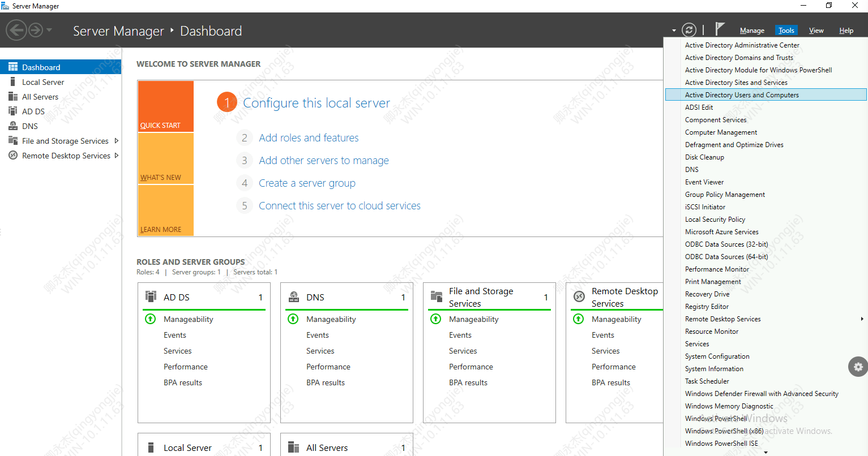Click Remote Desktop Services sidebar icon
868x456 pixels.
click(x=13, y=155)
